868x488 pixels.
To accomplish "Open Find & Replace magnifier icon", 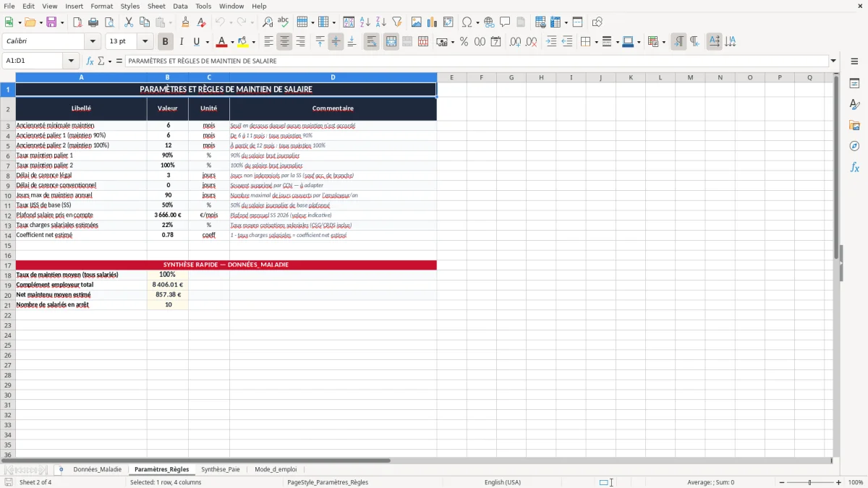I will tap(268, 22).
